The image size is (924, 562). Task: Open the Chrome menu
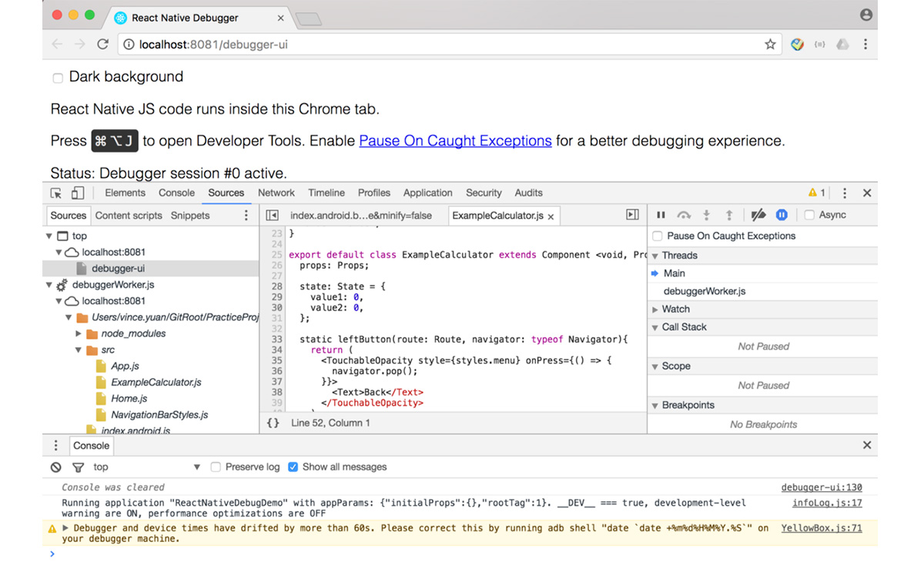tap(865, 45)
